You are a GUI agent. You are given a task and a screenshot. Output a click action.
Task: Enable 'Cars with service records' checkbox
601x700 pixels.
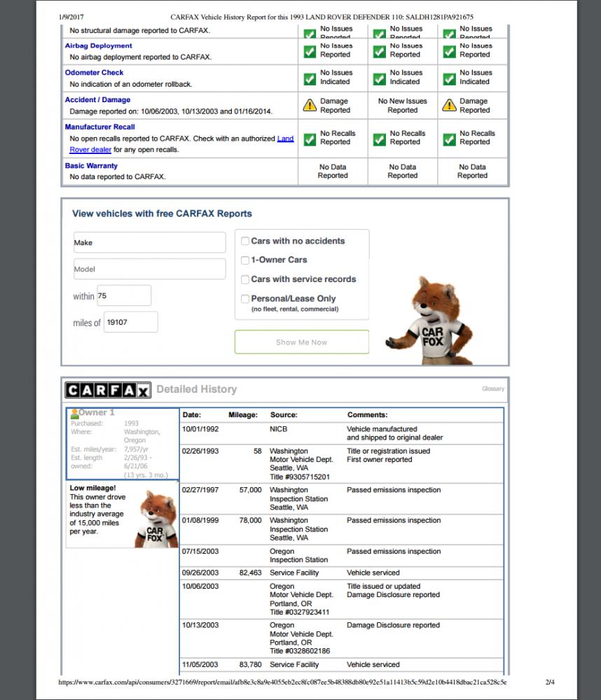point(245,279)
